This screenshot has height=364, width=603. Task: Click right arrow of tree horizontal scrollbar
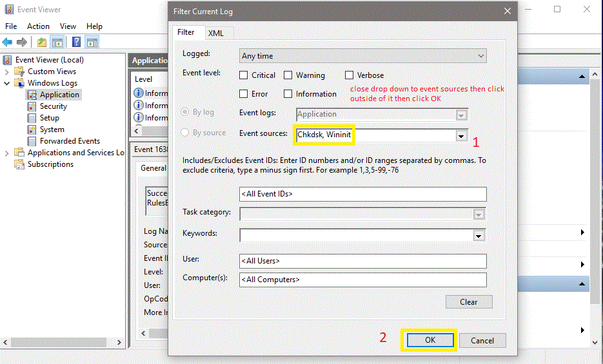pyautogui.click(x=119, y=342)
